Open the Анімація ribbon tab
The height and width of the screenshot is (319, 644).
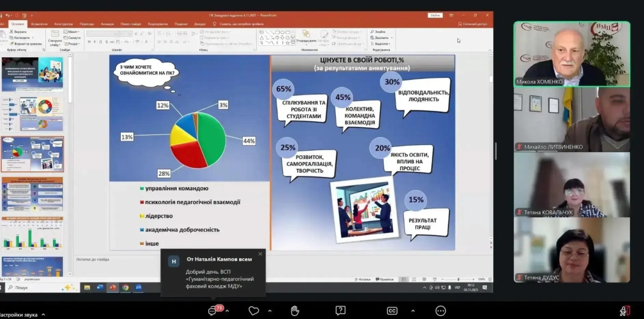point(107,24)
